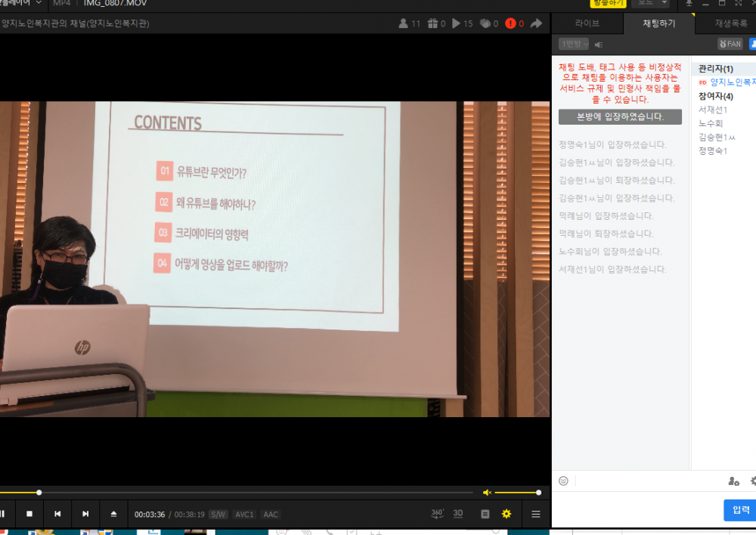Skip to next track
The width and height of the screenshot is (756, 535).
click(x=85, y=514)
